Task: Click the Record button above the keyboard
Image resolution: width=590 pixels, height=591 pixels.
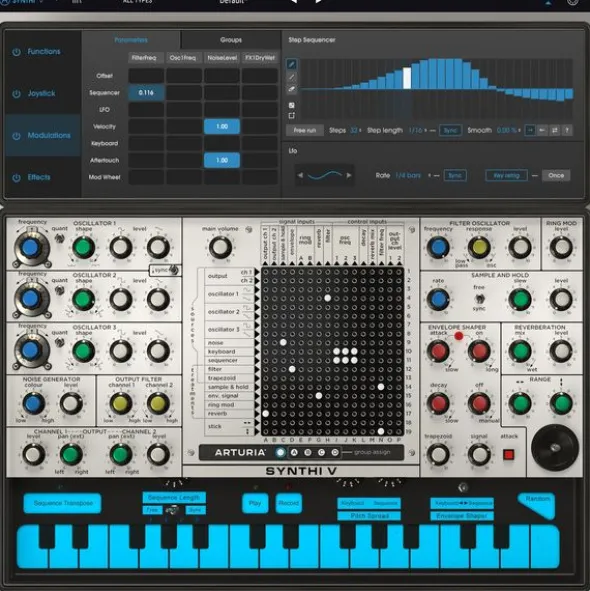Action: [x=288, y=503]
